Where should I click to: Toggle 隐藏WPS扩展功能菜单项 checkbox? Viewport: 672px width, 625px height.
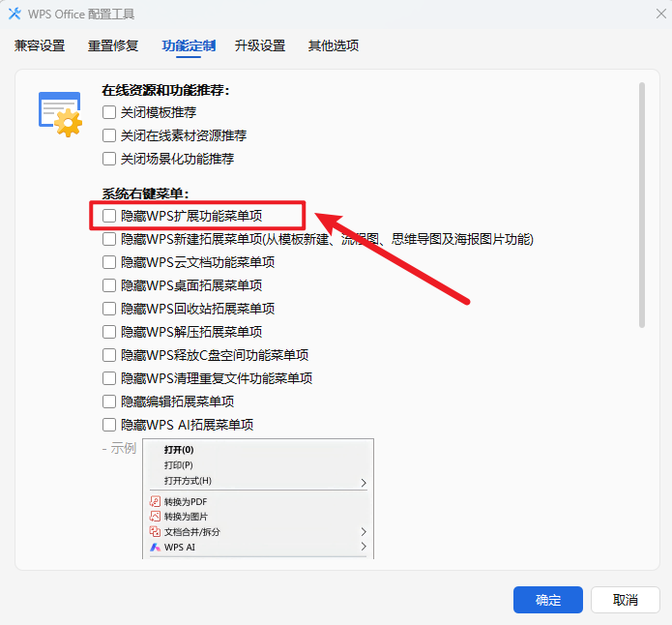coord(109,216)
